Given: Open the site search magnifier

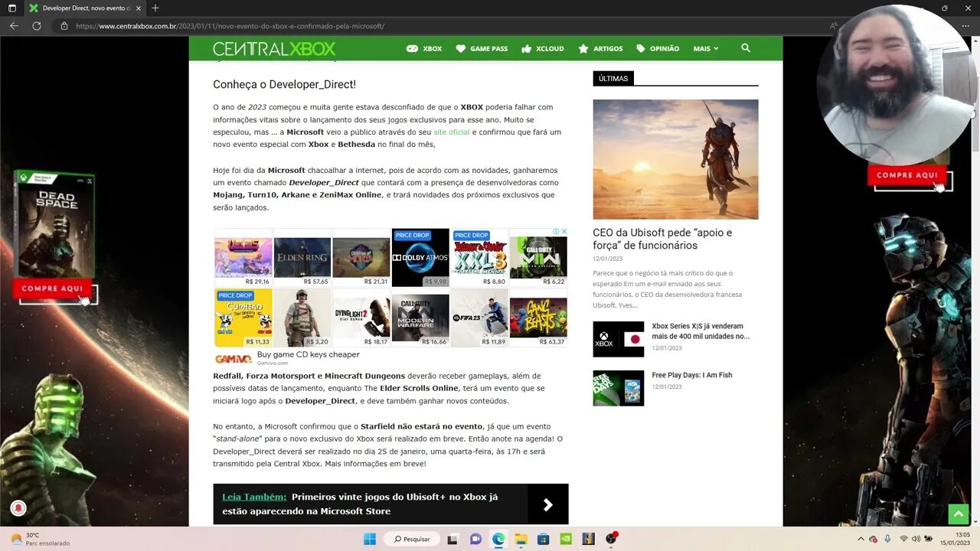Looking at the screenshot, I should (x=746, y=48).
